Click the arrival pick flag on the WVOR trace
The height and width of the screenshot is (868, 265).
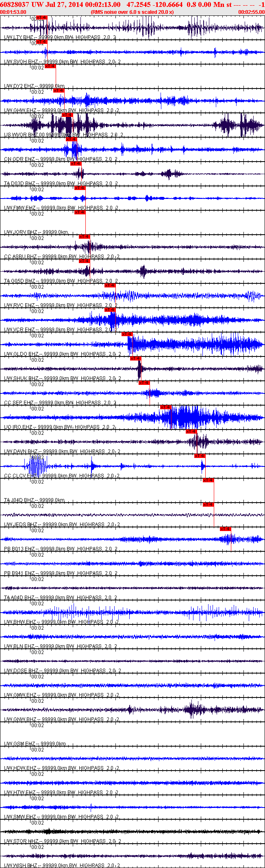click(x=67, y=115)
